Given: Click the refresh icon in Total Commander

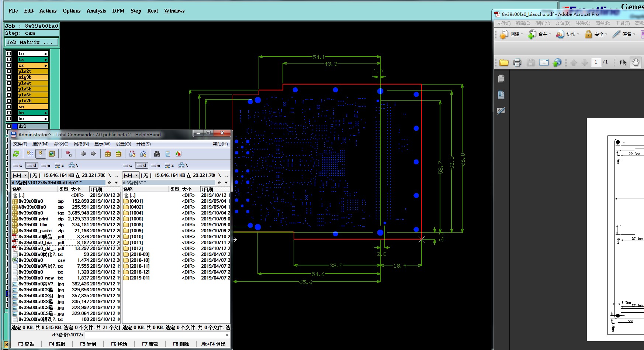Looking at the screenshot, I should [x=16, y=154].
